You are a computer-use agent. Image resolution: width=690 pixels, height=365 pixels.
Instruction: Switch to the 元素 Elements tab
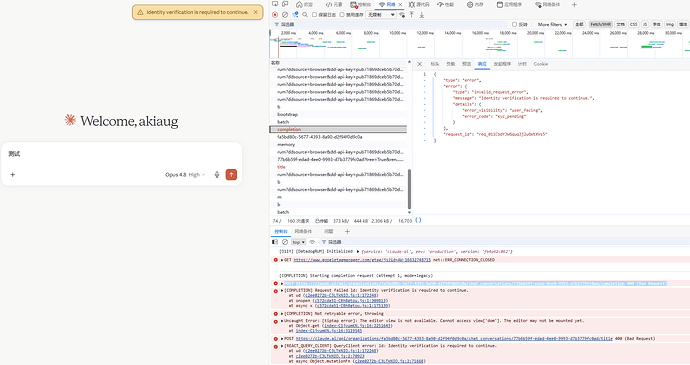tap(334, 4)
